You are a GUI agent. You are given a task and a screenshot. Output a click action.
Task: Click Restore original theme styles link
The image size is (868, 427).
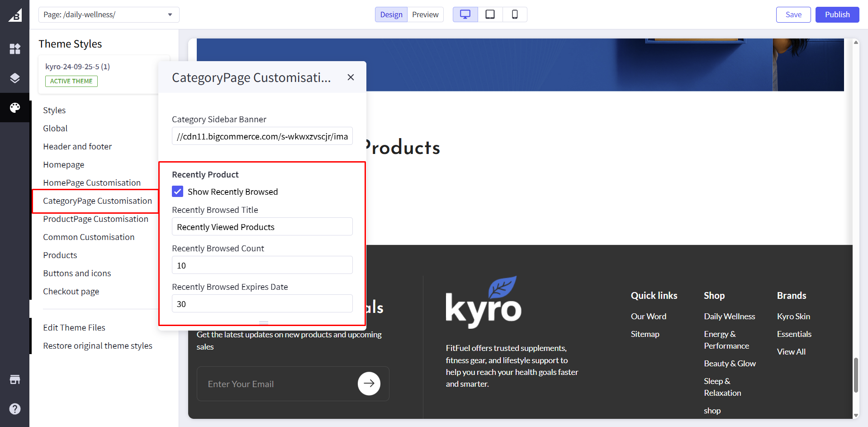(98, 346)
